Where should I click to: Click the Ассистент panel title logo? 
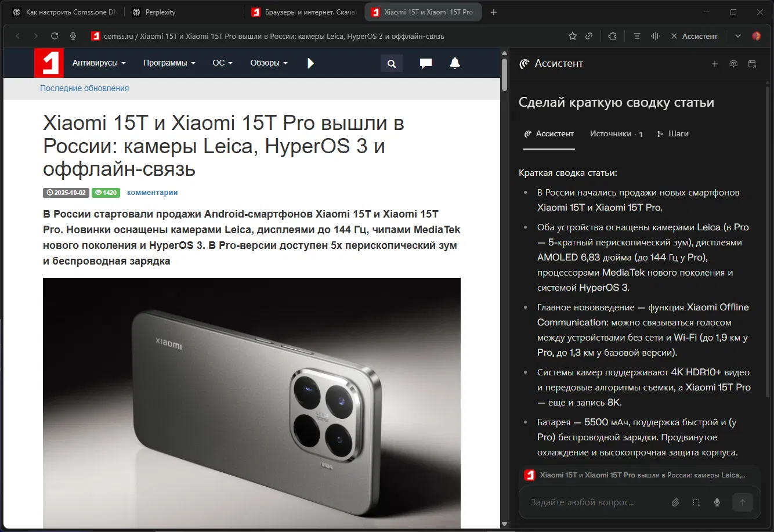click(525, 64)
